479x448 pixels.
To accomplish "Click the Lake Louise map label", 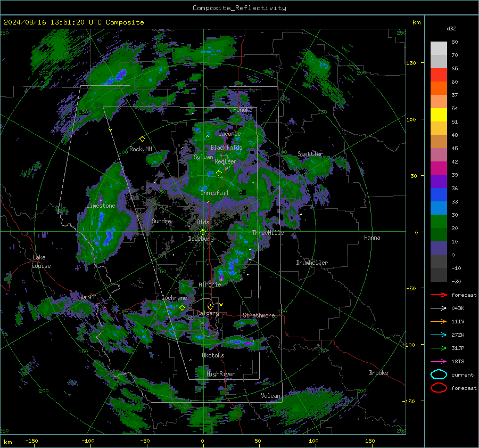I will pos(41,262).
